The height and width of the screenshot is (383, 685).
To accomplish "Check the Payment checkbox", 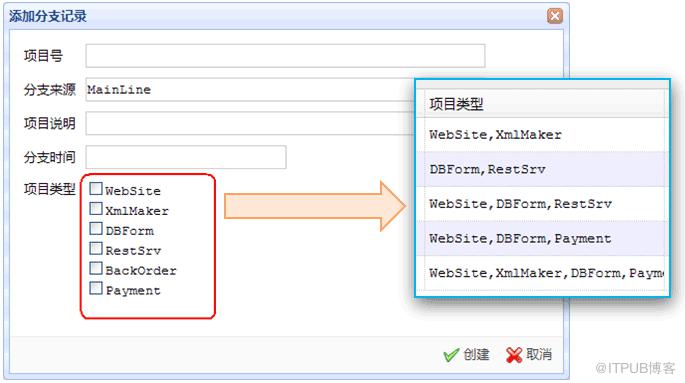I will 96,289.
